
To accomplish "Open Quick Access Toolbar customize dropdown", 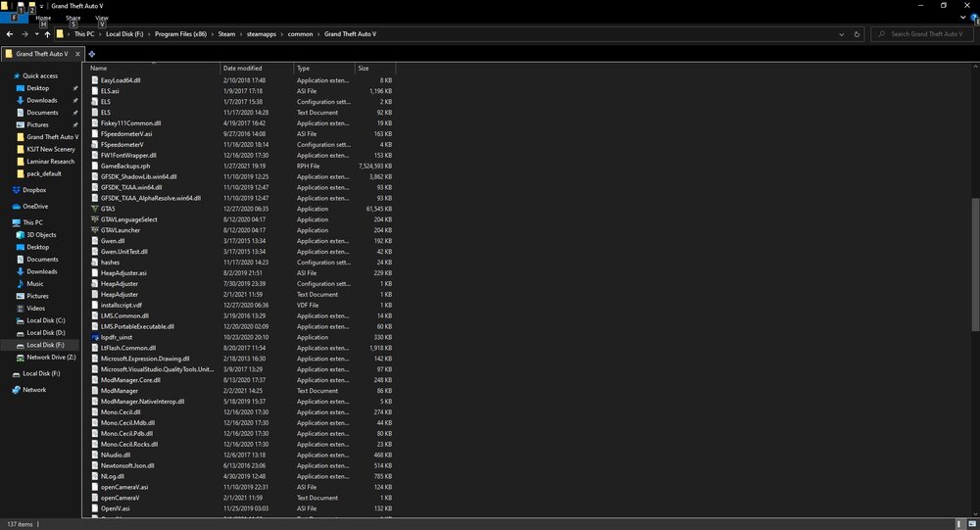I will click(x=42, y=6).
